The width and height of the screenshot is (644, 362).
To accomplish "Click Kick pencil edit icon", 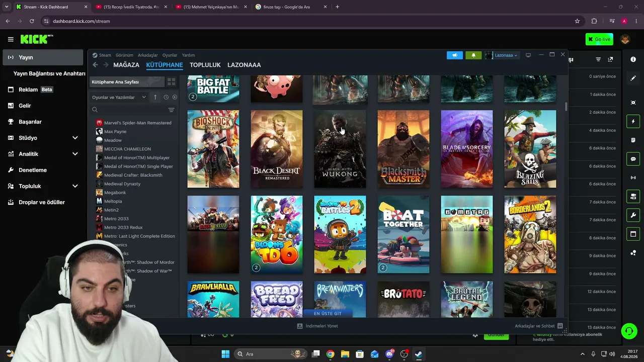I will pos(633,78).
